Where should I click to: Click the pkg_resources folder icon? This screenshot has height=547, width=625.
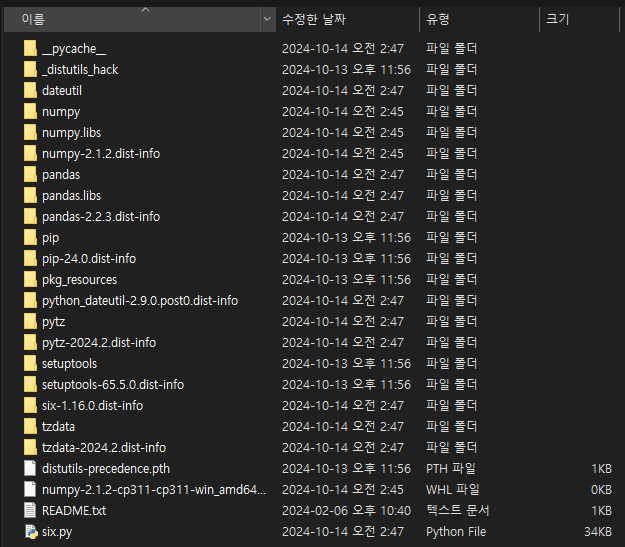[30, 279]
